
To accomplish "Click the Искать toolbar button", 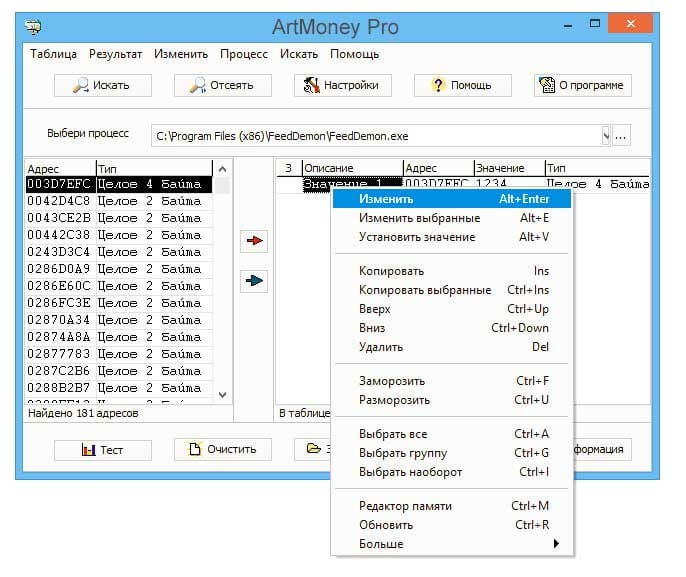I will (x=103, y=85).
